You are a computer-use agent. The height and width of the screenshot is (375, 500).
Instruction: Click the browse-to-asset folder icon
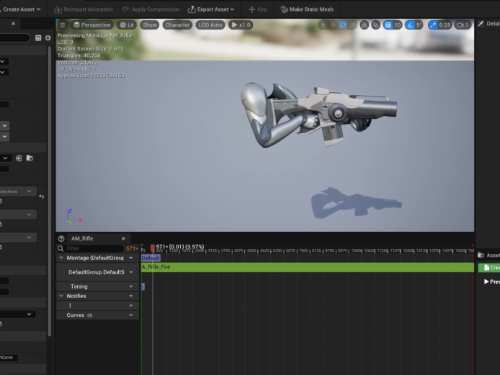(x=30, y=158)
